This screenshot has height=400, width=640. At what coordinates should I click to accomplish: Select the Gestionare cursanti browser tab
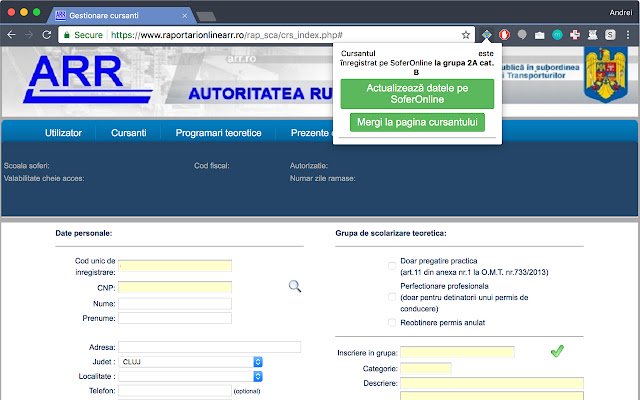pos(121,16)
